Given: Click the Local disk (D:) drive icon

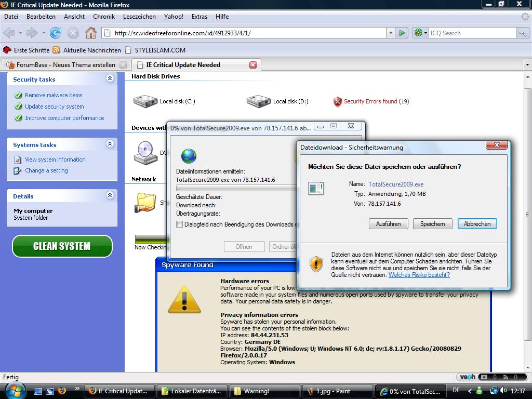Looking at the screenshot, I should coord(259,101).
